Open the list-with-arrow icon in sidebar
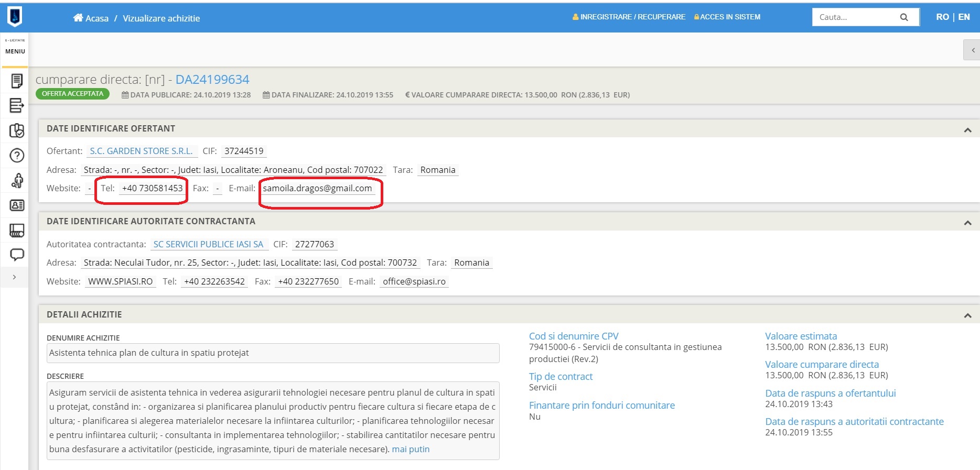 coord(17,105)
